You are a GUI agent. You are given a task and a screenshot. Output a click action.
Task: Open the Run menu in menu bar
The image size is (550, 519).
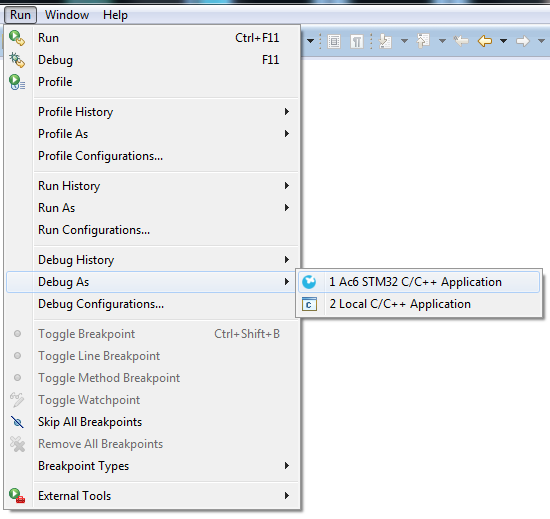coord(20,15)
